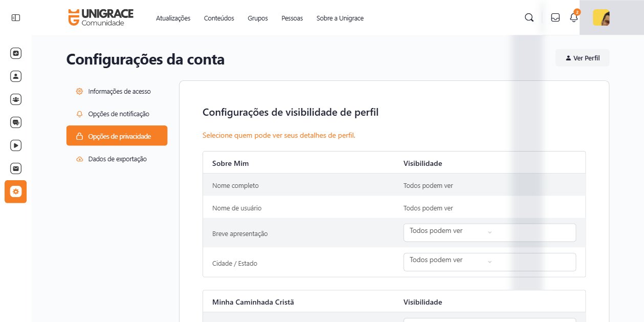Open the profile person icon in sidebar
The width and height of the screenshot is (644, 322).
pos(15,76)
